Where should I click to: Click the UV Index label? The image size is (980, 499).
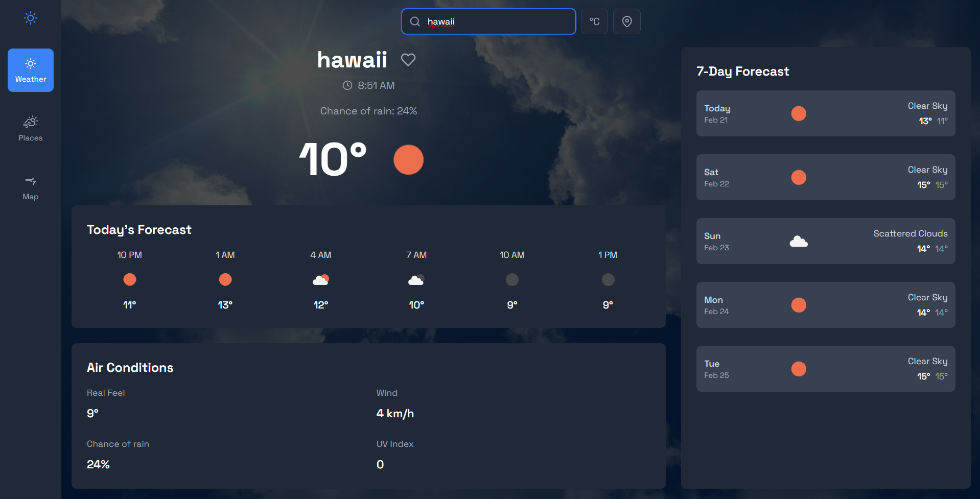[x=395, y=444]
